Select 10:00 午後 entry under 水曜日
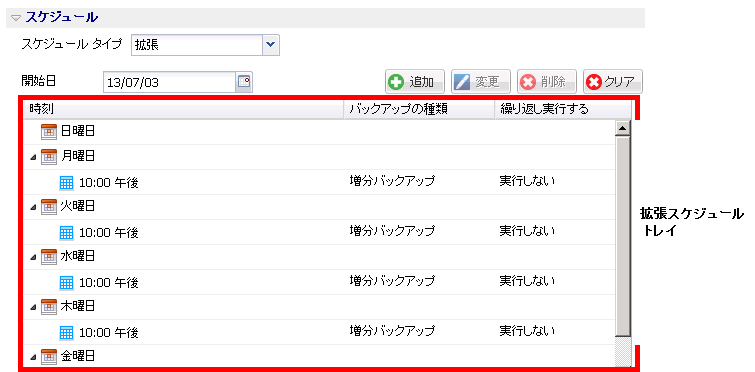This screenshot has width=755, height=372. [109, 283]
